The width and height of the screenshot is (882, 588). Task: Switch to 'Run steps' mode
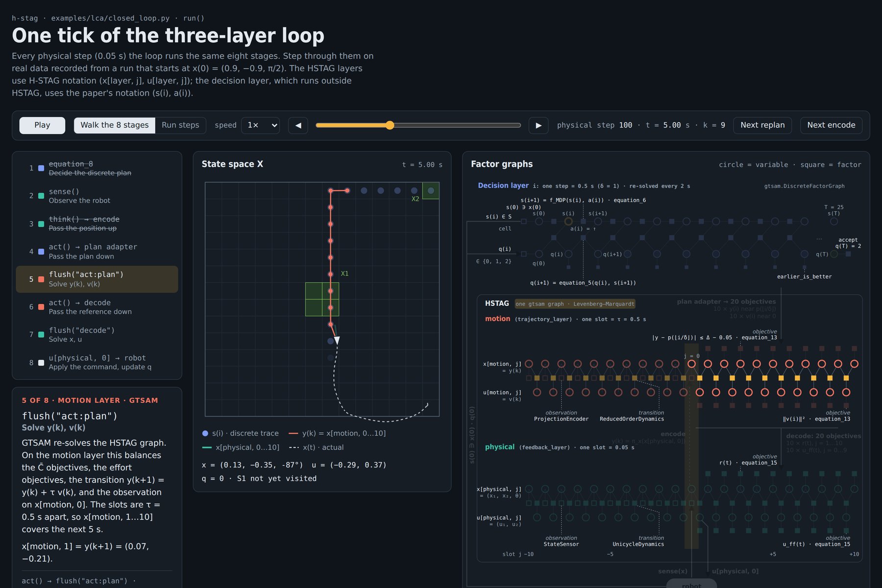[180, 125]
